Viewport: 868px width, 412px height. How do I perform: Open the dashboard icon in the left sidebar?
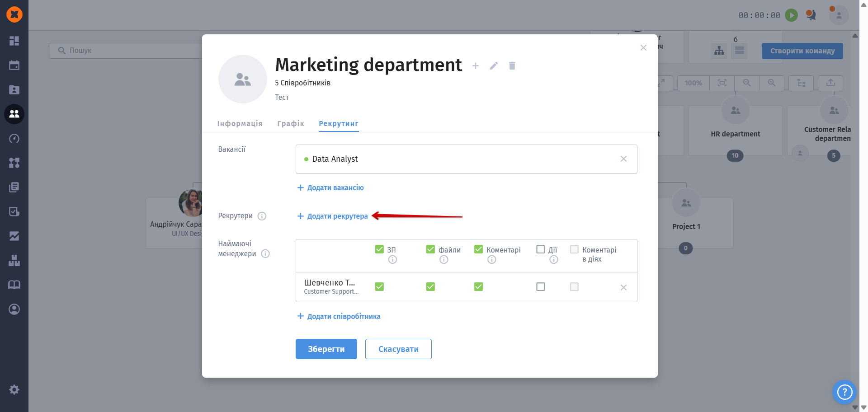pos(14,41)
